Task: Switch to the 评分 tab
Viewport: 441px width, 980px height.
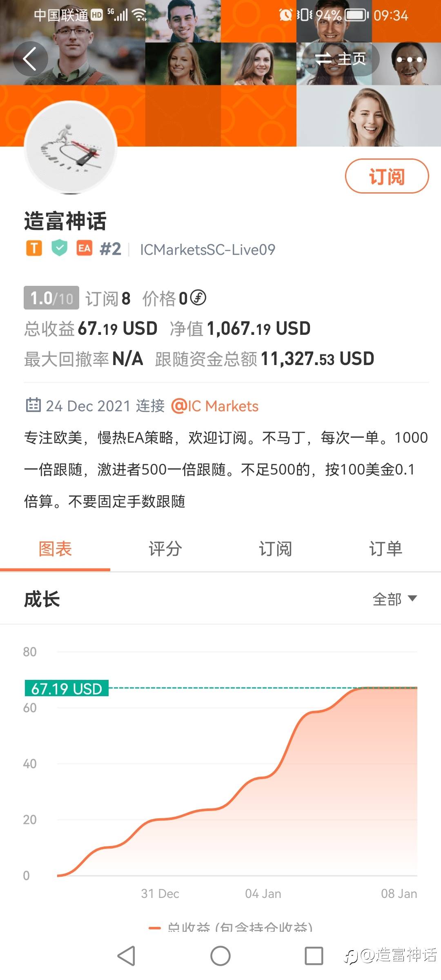Action: [165, 549]
